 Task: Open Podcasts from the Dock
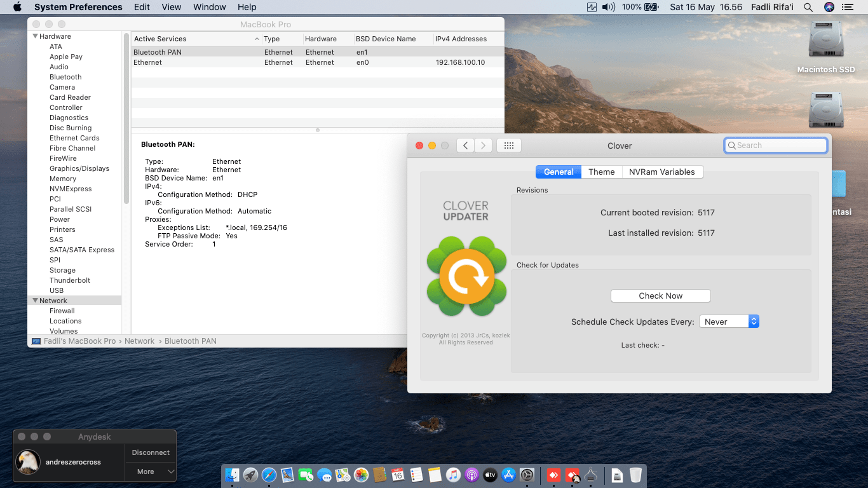coord(472,475)
